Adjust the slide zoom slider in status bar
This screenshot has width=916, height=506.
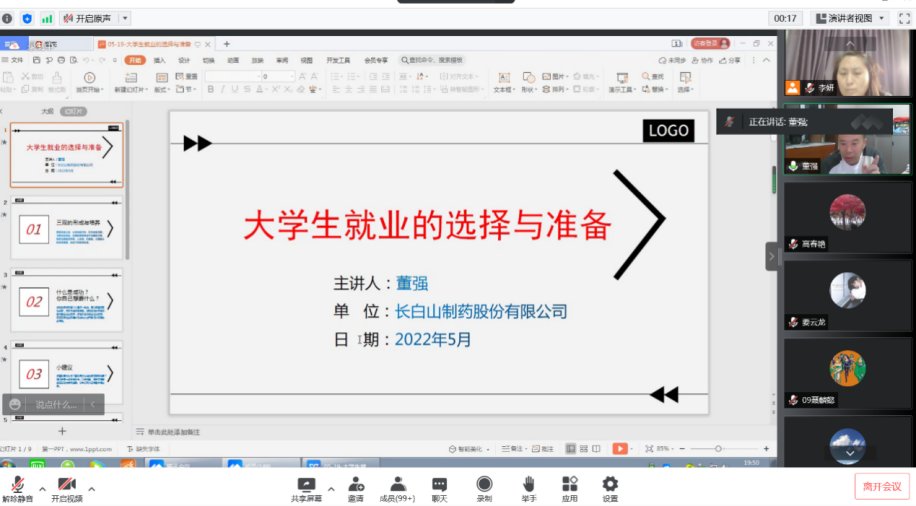(x=718, y=448)
